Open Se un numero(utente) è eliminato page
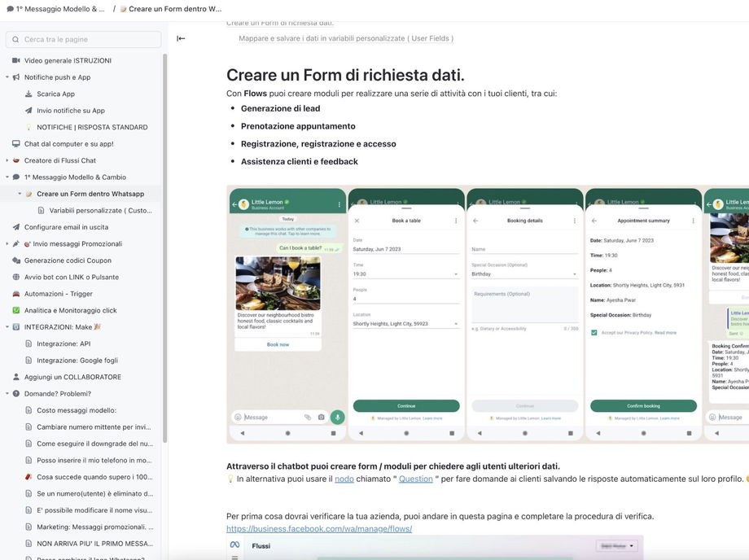 click(x=95, y=493)
